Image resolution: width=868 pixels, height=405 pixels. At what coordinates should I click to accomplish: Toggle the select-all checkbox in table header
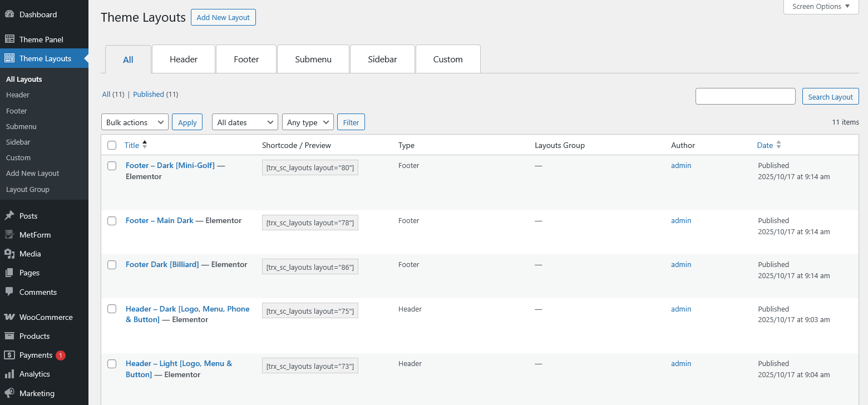(112, 145)
